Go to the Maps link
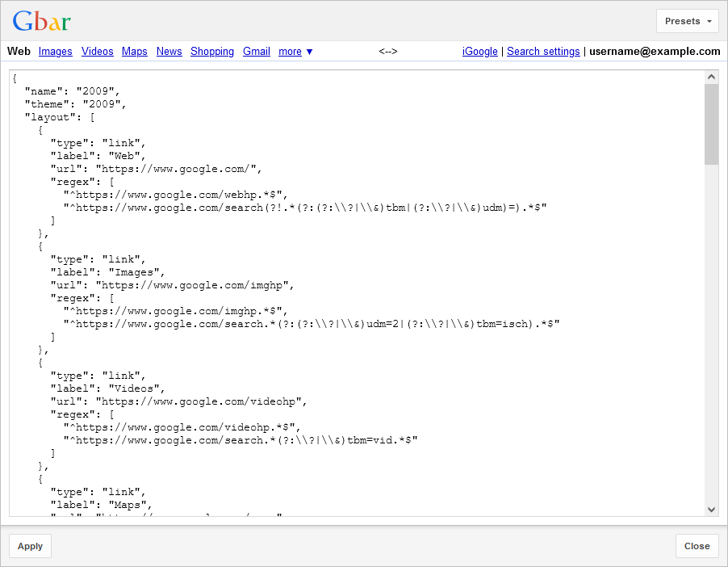Image resolution: width=728 pixels, height=567 pixels. pos(135,51)
